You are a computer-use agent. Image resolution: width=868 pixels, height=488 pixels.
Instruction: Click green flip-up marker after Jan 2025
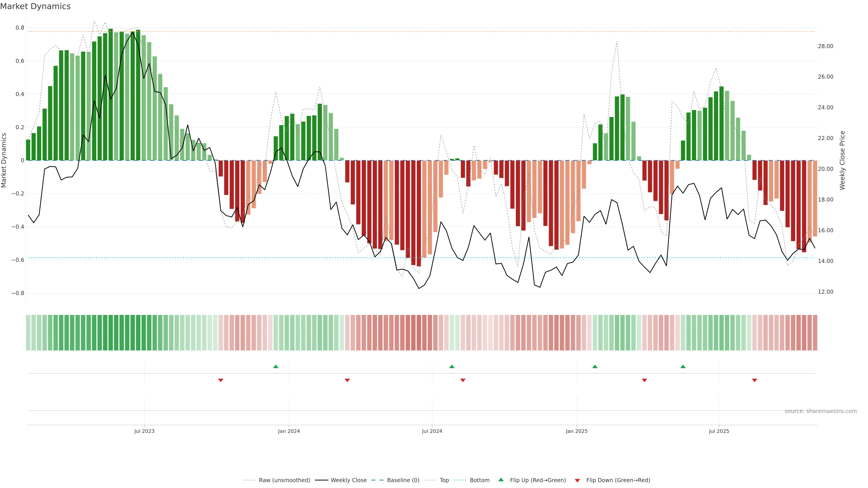[595, 366]
